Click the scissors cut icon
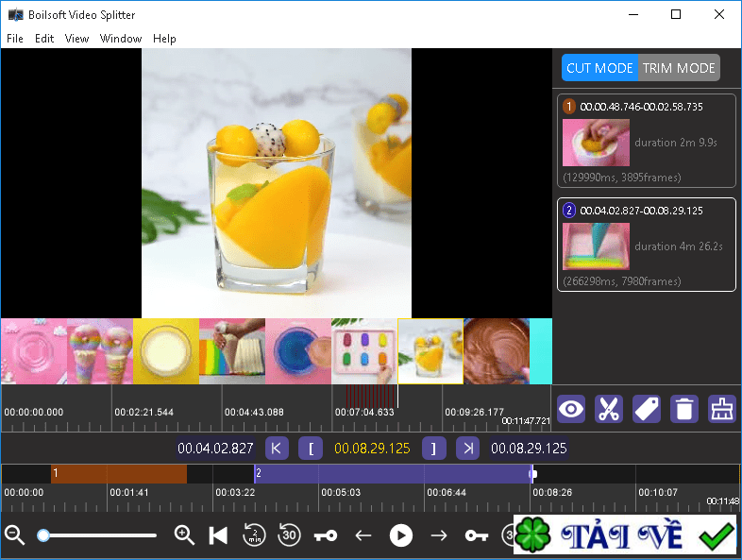 pyautogui.click(x=609, y=409)
